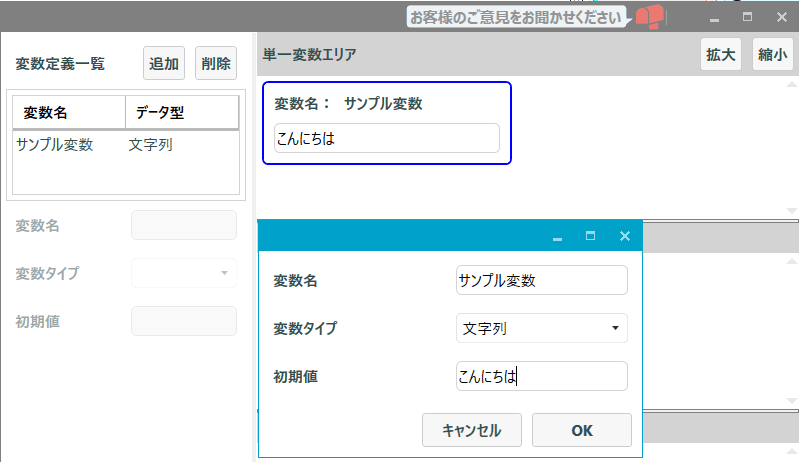This screenshot has width=799, height=462.
Task: Click the キャンセル button
Action: click(x=472, y=430)
